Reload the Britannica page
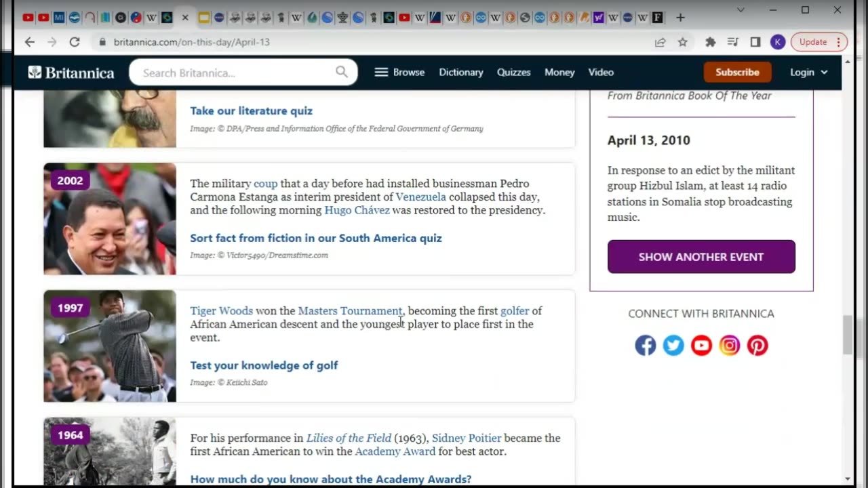 coord(75,42)
